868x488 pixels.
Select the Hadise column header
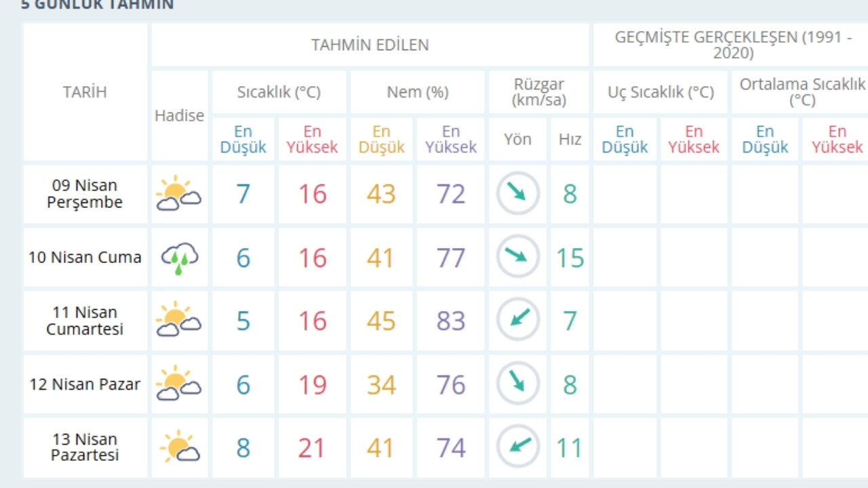(x=179, y=116)
